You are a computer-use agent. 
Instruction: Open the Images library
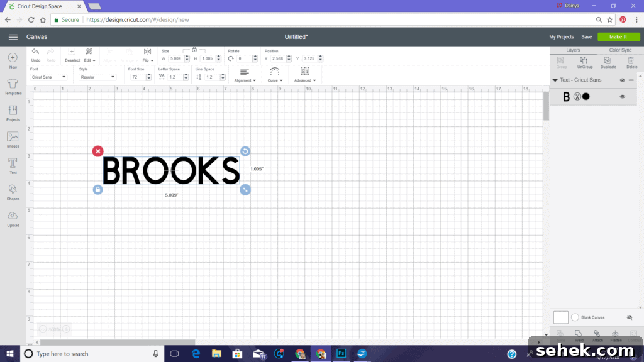pos(13,140)
